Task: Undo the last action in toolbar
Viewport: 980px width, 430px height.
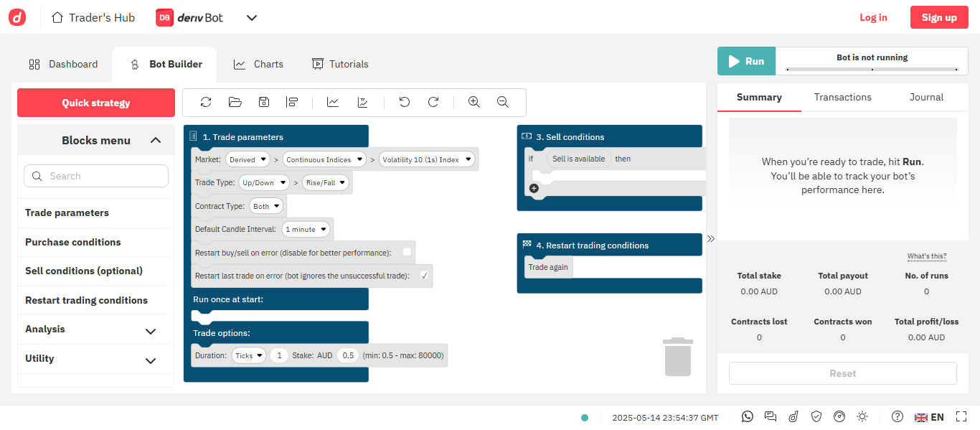Action: point(405,103)
